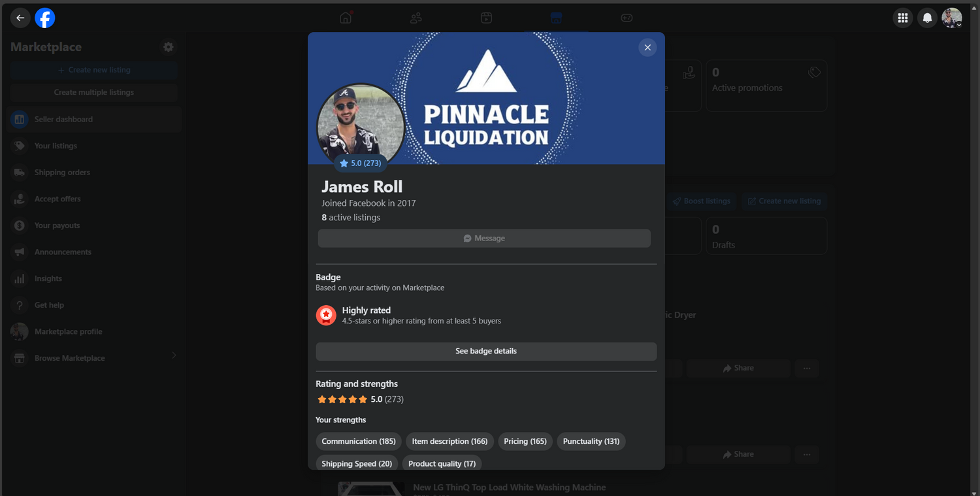Open the Home feed icon
Image resolution: width=980 pixels, height=496 pixels.
pos(346,18)
